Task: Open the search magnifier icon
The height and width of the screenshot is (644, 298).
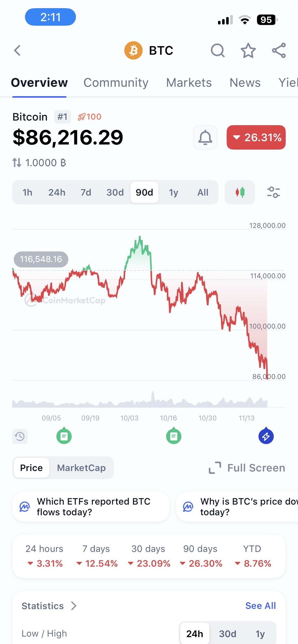Action: [218, 51]
